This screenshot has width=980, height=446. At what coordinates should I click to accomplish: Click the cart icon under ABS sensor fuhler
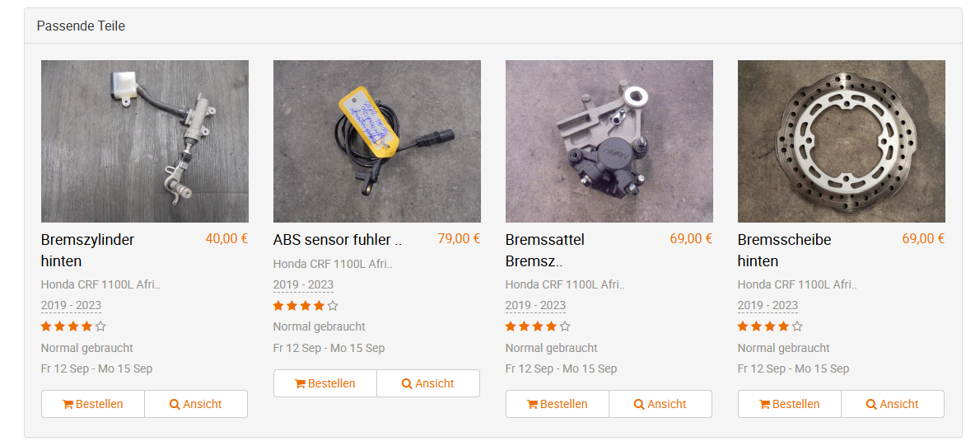[x=300, y=383]
